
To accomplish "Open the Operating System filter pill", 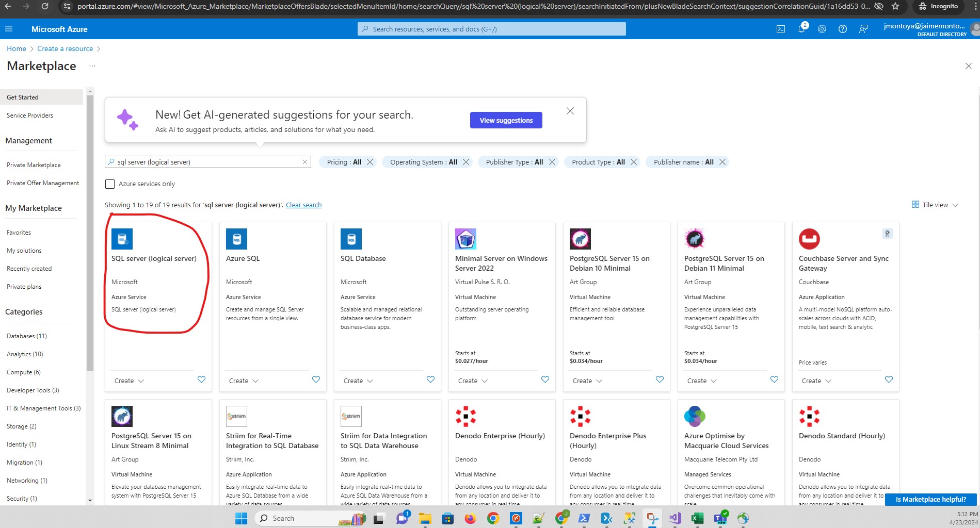I will pyautogui.click(x=424, y=162).
